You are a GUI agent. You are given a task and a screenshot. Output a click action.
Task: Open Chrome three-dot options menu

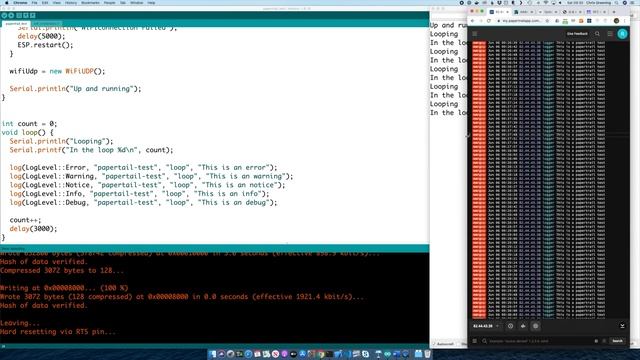pyautogui.click(x=624, y=20)
